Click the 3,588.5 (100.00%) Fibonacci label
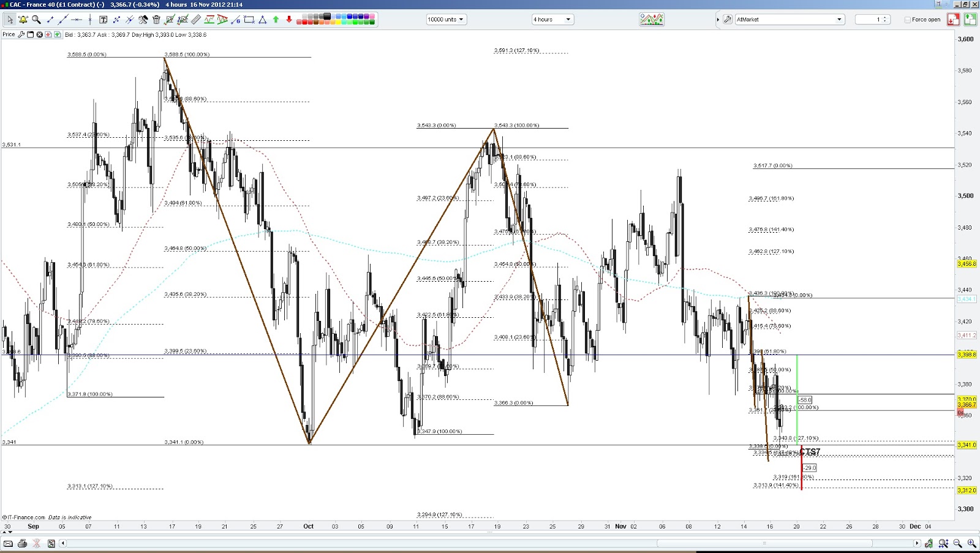The height and width of the screenshot is (553, 980). (x=187, y=55)
